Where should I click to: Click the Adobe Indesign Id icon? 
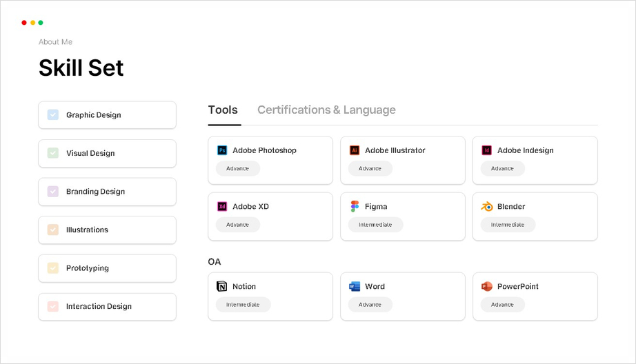[487, 150]
